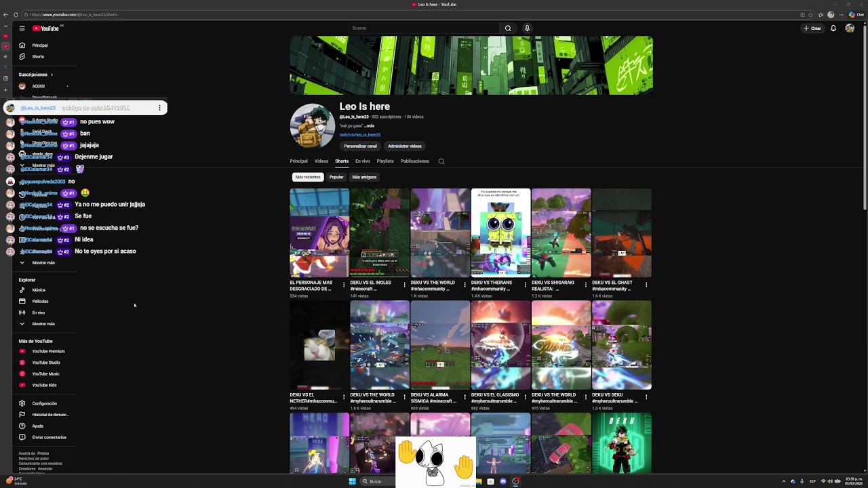Open the twitch.tv/leo_is_here23 link
The image size is (868, 488).
(359, 135)
